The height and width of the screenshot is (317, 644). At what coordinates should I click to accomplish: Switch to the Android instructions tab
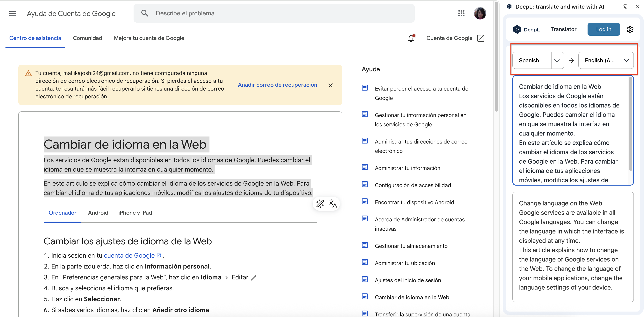[x=98, y=213]
